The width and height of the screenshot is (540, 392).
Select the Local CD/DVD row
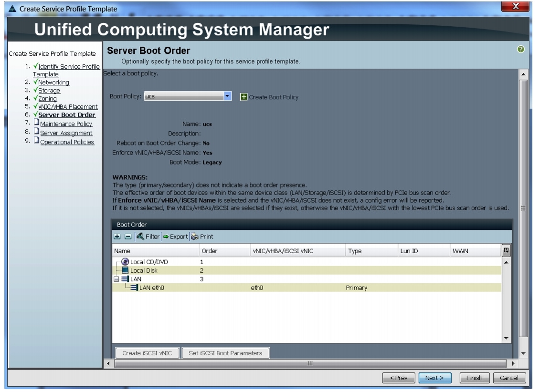(307, 262)
